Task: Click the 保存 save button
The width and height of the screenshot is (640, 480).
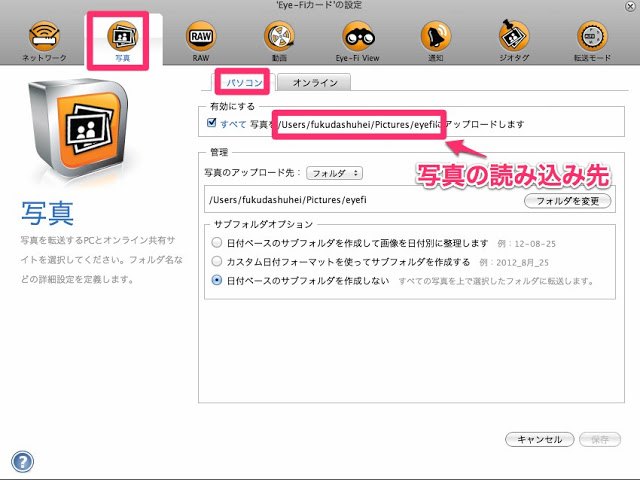Action: tap(600, 440)
